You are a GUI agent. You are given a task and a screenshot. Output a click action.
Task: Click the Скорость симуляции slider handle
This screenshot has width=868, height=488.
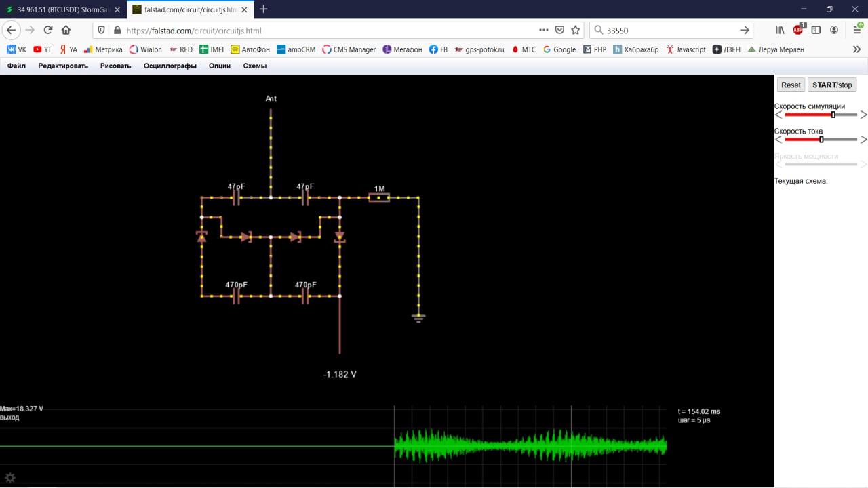833,115
